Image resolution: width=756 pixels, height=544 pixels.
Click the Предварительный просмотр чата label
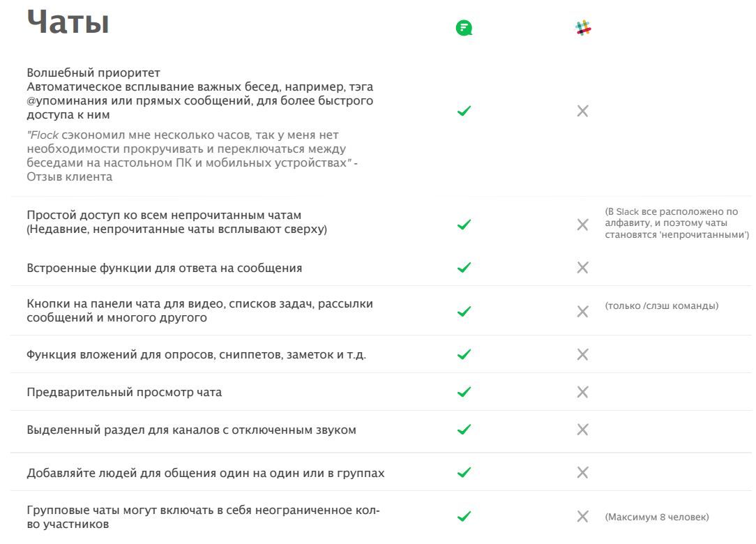click(124, 393)
